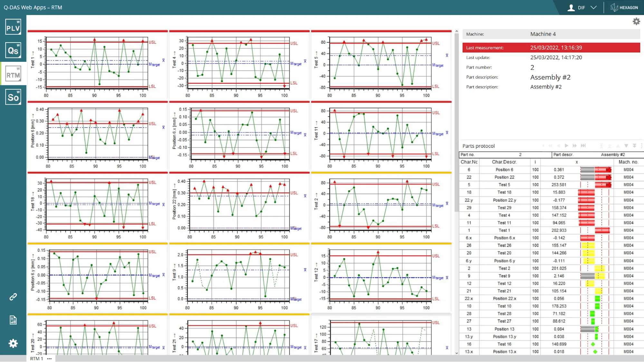Select the Position 6 row in protocol
The height and width of the screenshot is (362, 644).
(551, 170)
